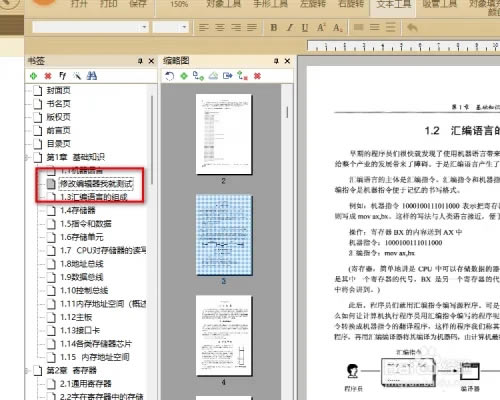Select the 手形工具 toolbar item
Screen dimensions: 500x400
(270, 5)
